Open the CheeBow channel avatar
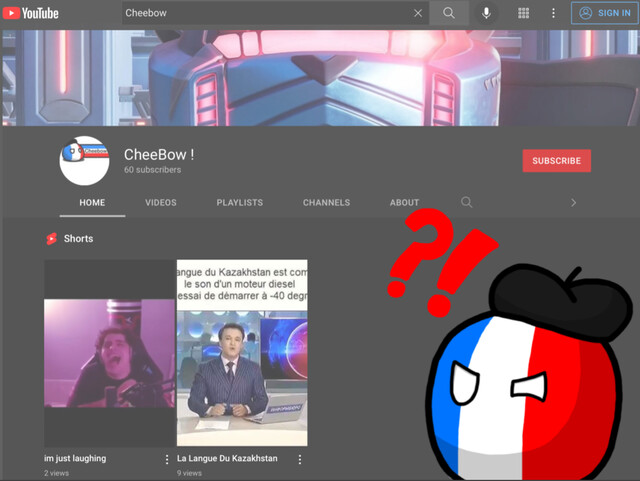Screen dimensions: 640x481 84,160
